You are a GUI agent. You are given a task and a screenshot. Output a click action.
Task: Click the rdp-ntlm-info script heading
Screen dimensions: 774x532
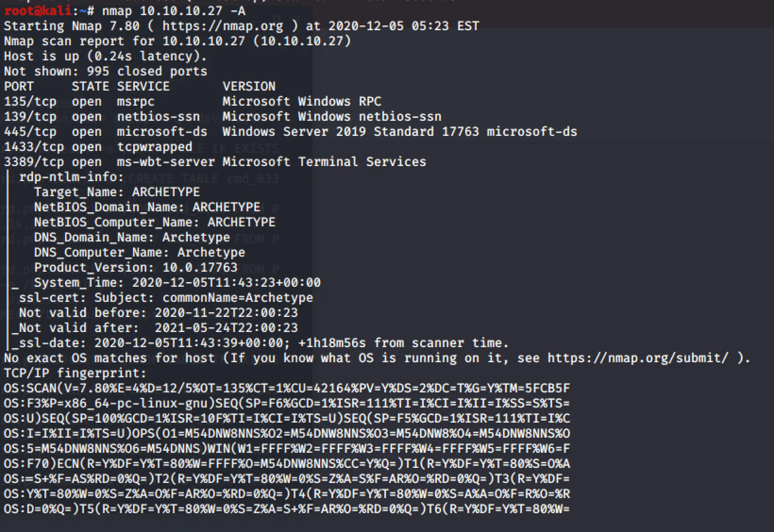pos(71,177)
